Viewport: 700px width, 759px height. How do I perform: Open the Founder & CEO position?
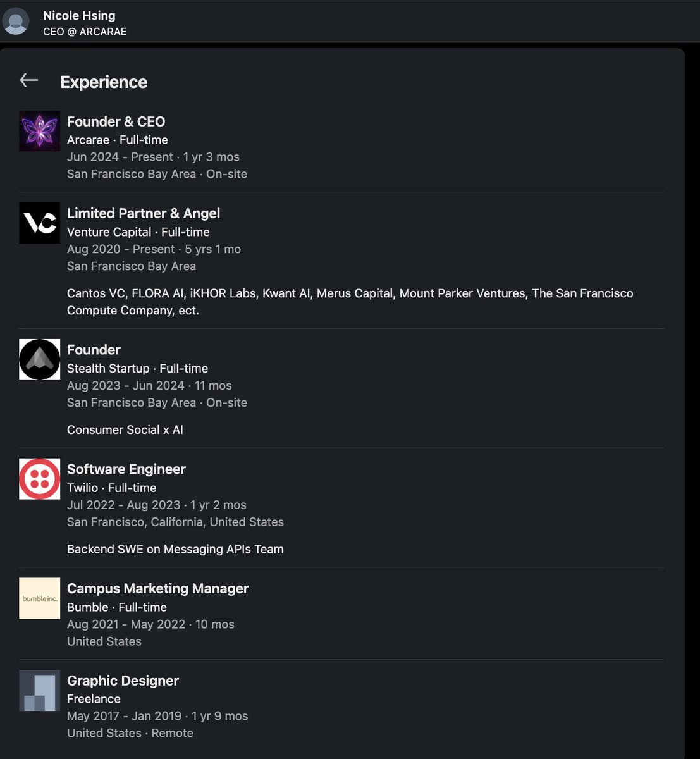point(116,121)
